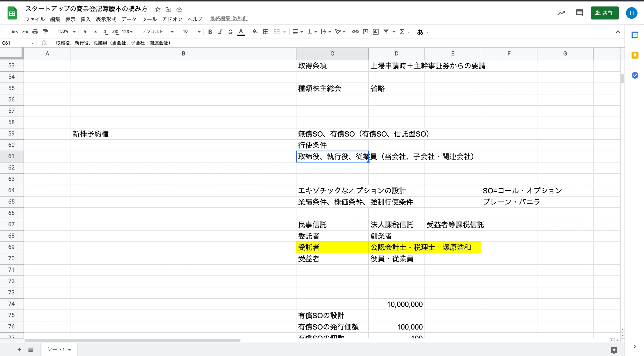
Task: Apply a fill color to the cell
Action: tap(255, 32)
